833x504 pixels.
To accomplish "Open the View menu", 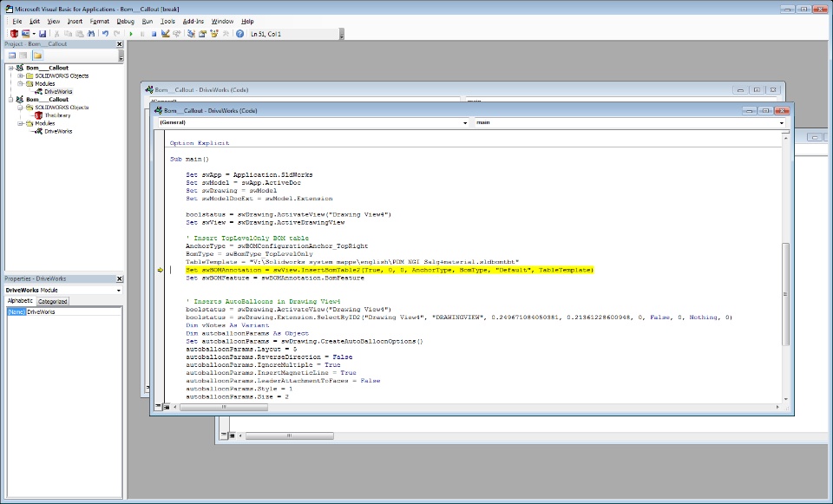I will click(x=54, y=21).
